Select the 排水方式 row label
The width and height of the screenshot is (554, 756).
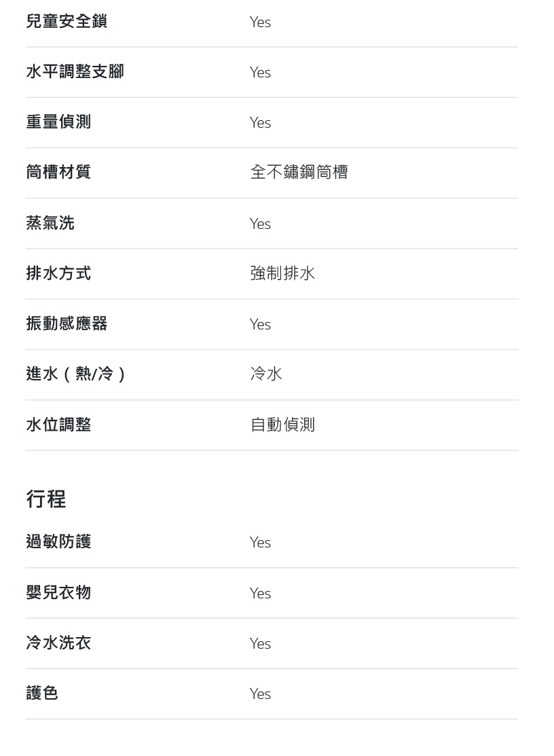tap(58, 273)
